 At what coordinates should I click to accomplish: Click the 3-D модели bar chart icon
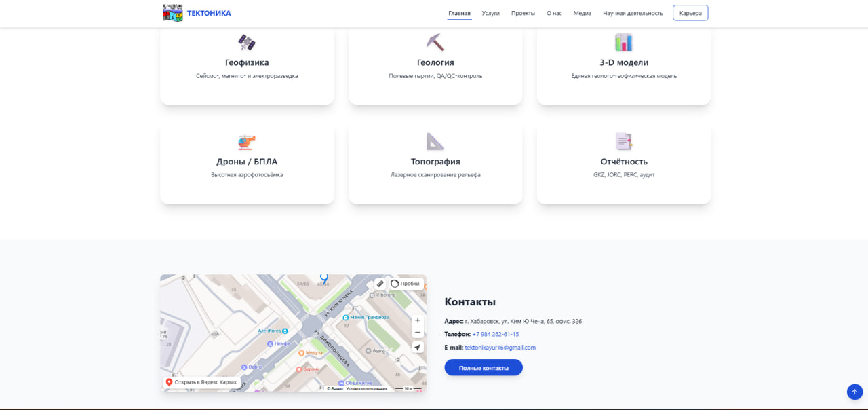point(624,43)
